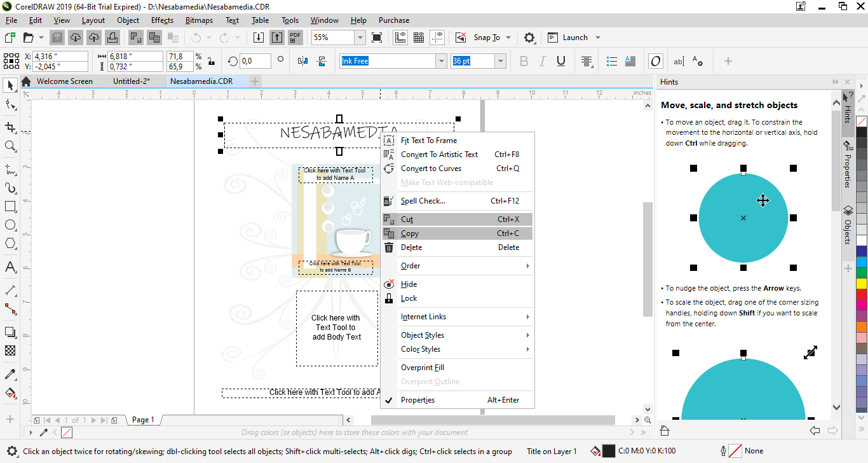Select the Text tool

click(10, 267)
